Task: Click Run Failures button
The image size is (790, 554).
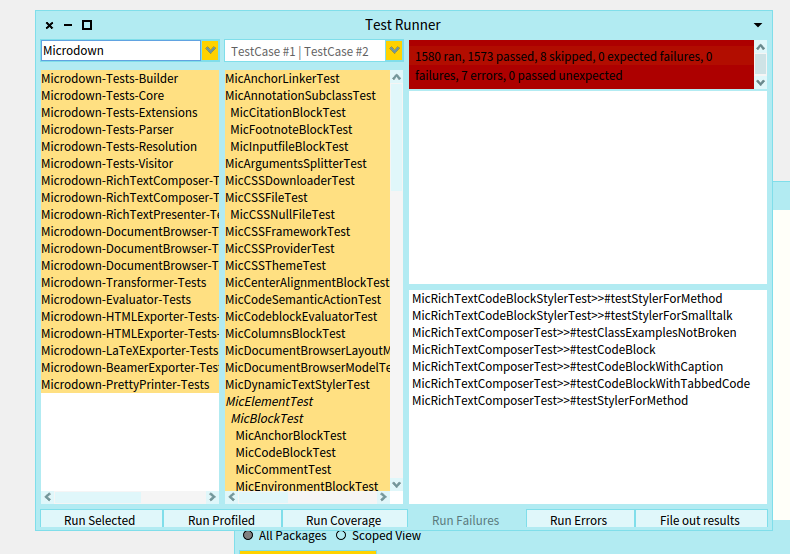Action: [x=466, y=519]
